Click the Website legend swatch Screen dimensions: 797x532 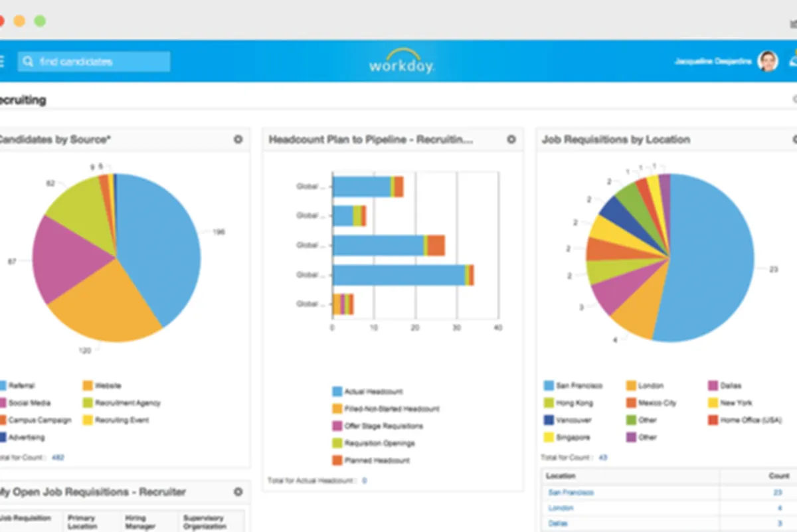88,385
